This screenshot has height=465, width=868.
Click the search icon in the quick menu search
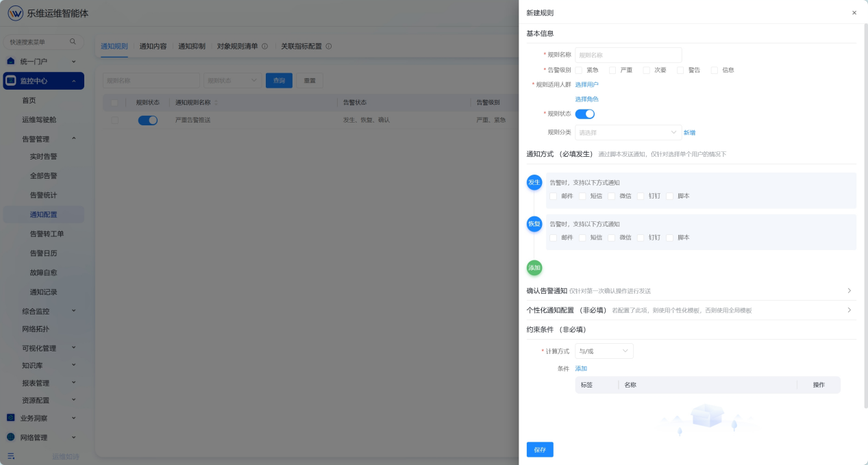tap(73, 42)
